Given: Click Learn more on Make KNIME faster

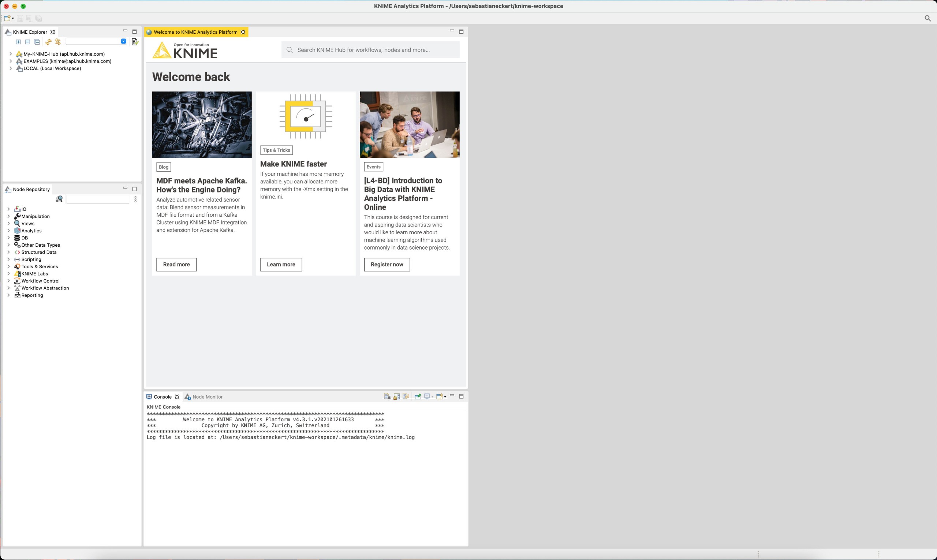Looking at the screenshot, I should point(281,265).
